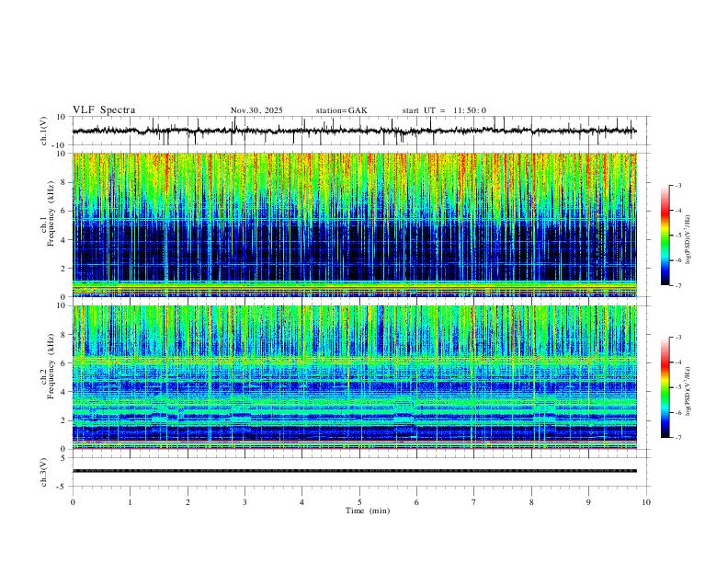Click the ch.1 "Frequency (kHz)" axis label
728x563 pixels.
(51, 214)
